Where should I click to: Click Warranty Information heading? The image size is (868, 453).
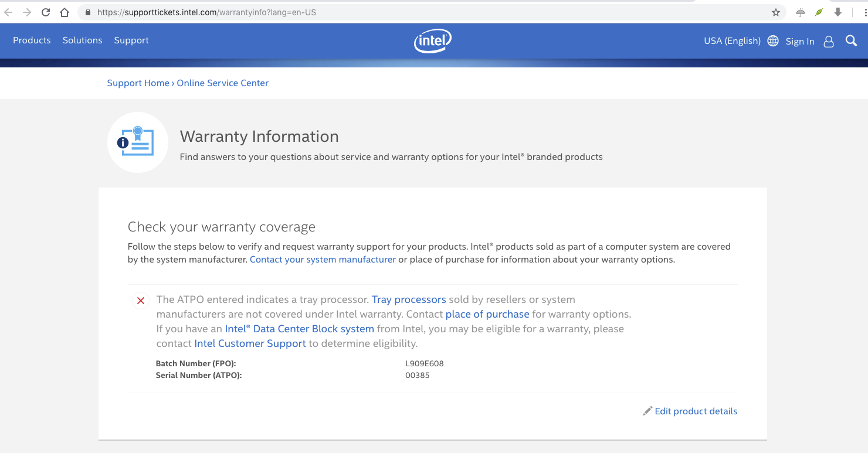(x=259, y=137)
